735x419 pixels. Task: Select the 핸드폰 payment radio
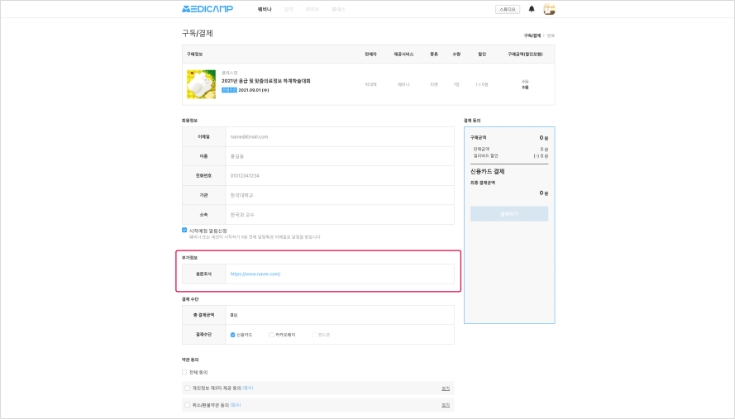(314, 335)
